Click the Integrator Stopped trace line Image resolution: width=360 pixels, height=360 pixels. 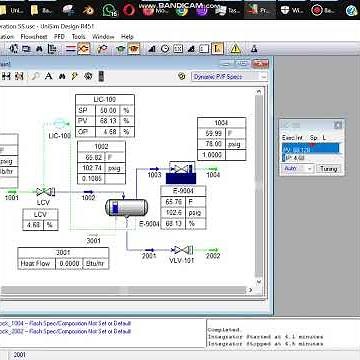(x=266, y=344)
